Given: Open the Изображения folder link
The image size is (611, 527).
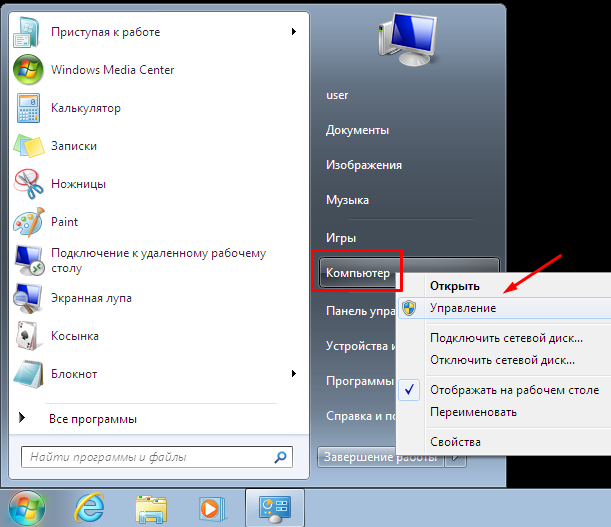Looking at the screenshot, I should 364,165.
